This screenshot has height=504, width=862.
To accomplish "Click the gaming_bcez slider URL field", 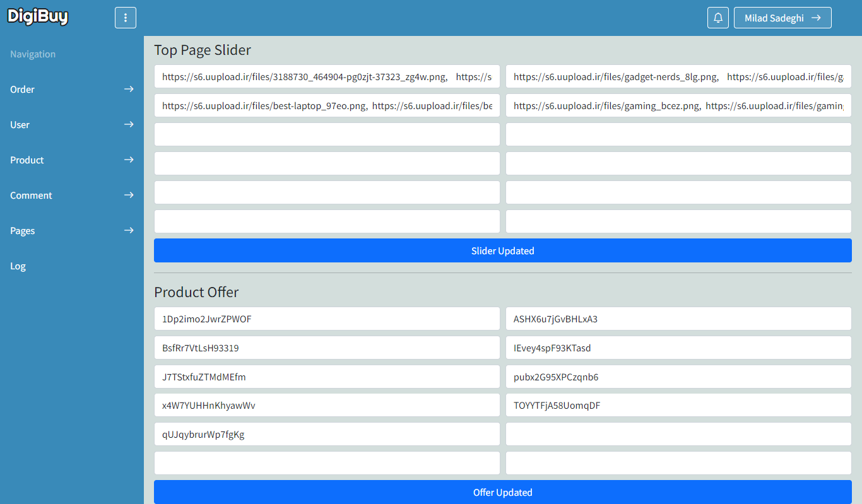I will (678, 106).
